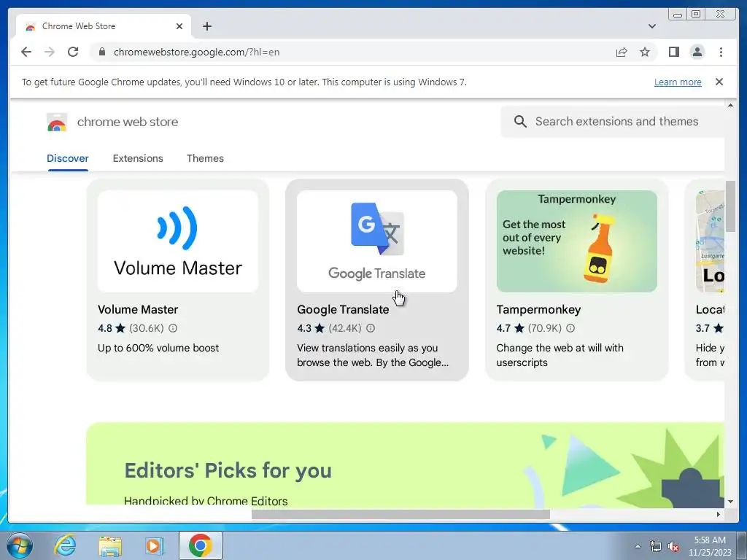Viewport: 747px width, 560px height.
Task: Open the Chrome profile avatar menu
Action: pyautogui.click(x=697, y=52)
